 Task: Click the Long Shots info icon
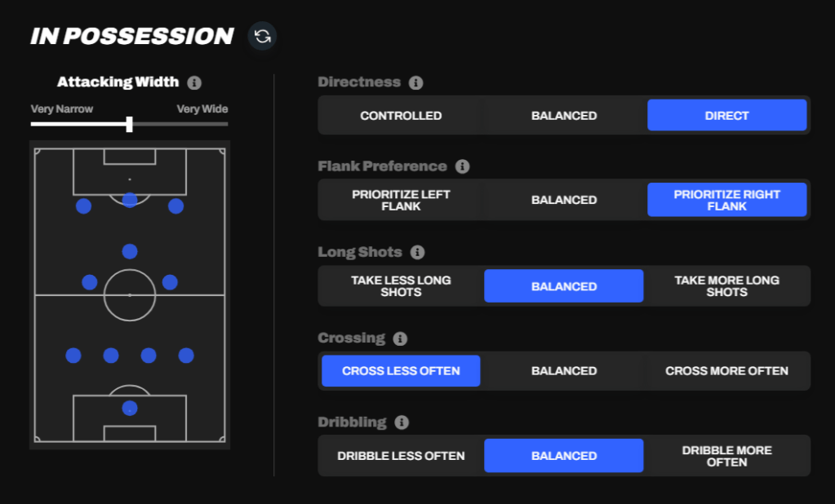pyautogui.click(x=417, y=253)
